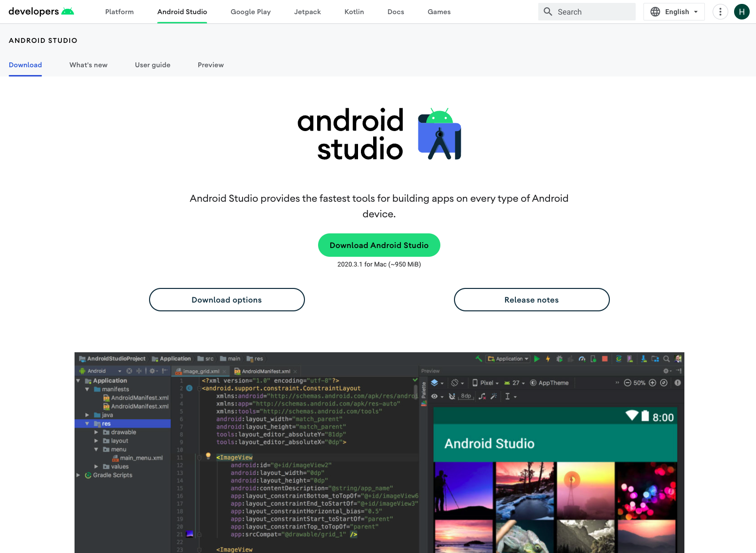This screenshot has width=756, height=553.
Task: Open the design surface layers dropdown
Action: [437, 383]
